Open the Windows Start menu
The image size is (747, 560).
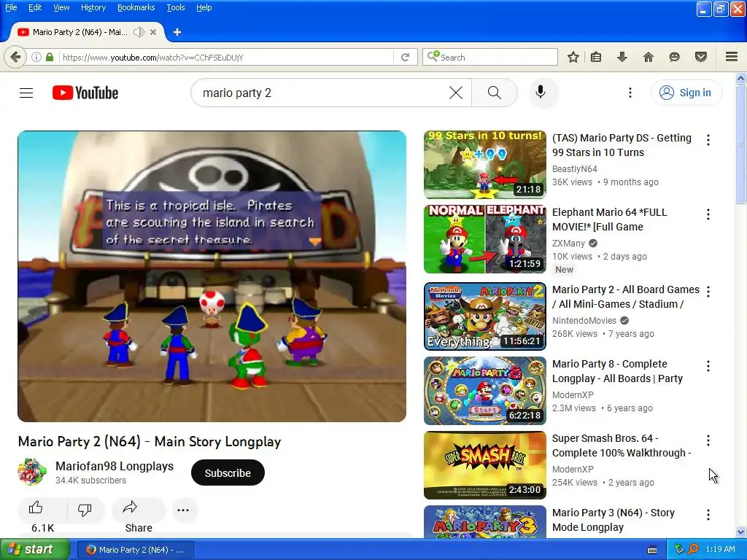(35, 550)
